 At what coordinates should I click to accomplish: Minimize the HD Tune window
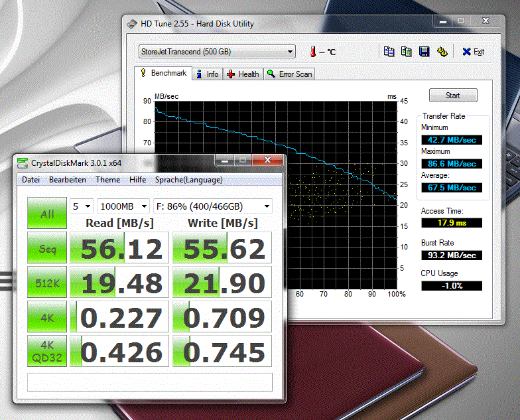(x=443, y=21)
